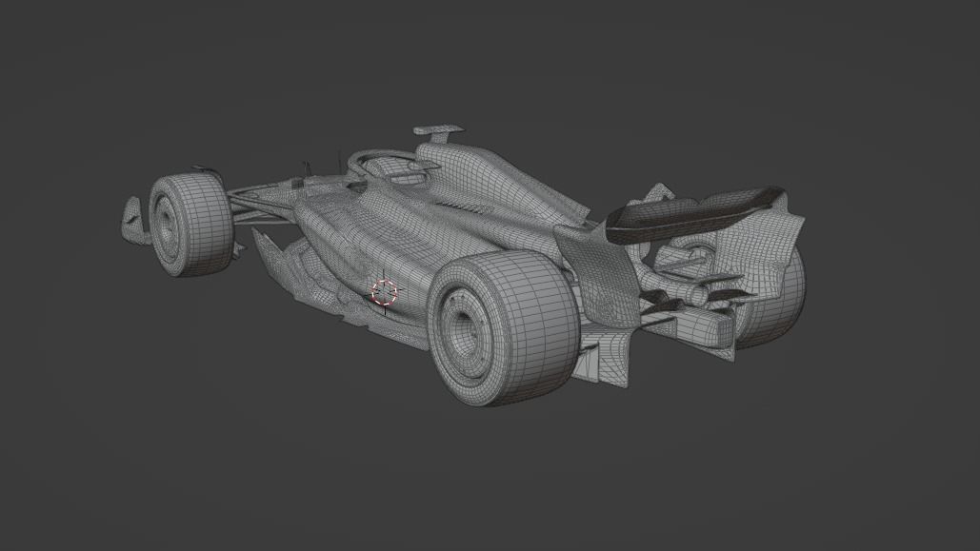Select the front left tire mesh
The height and width of the screenshot is (551, 980).
point(190,225)
